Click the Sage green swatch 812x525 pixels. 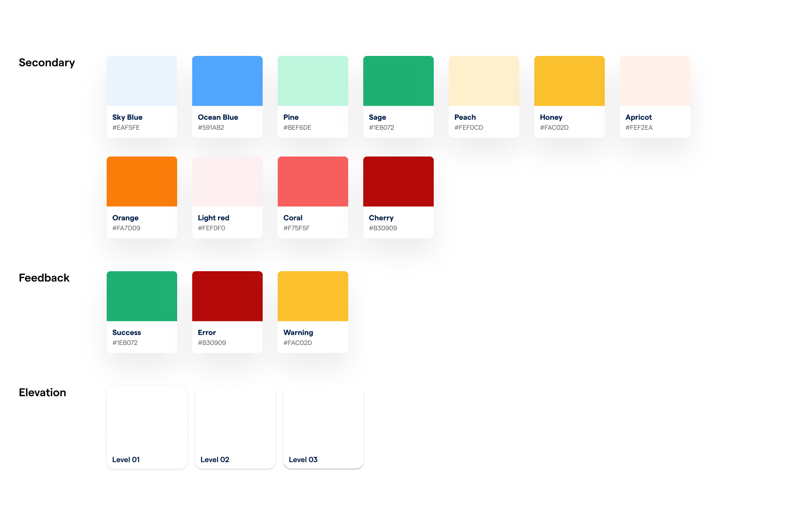[x=398, y=80]
